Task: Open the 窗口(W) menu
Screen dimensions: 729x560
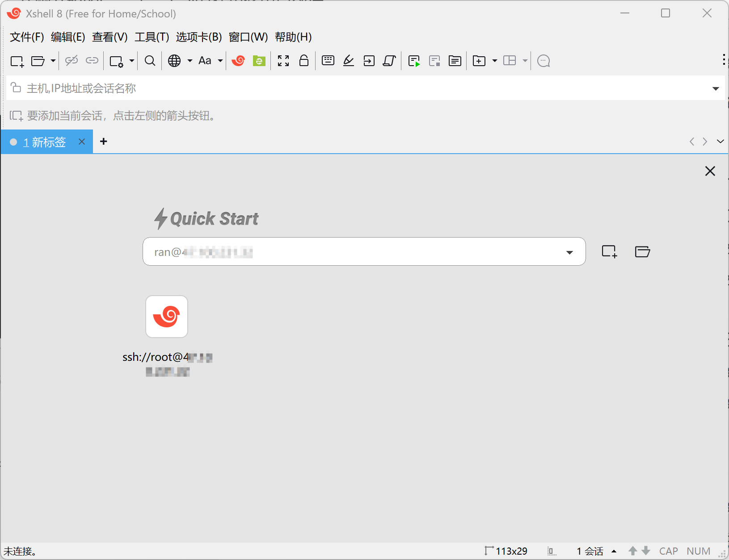Action: point(249,37)
